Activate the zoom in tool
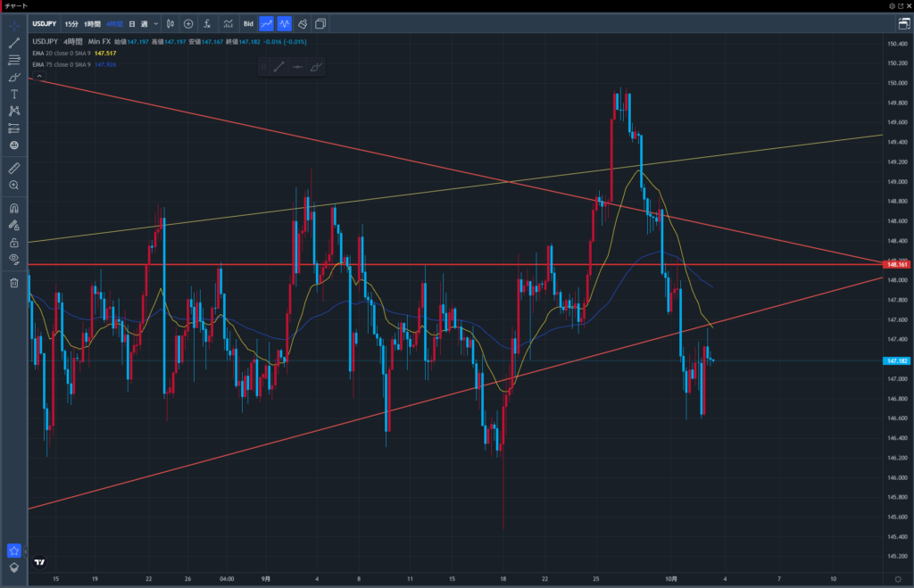The image size is (914, 588). 14,185
